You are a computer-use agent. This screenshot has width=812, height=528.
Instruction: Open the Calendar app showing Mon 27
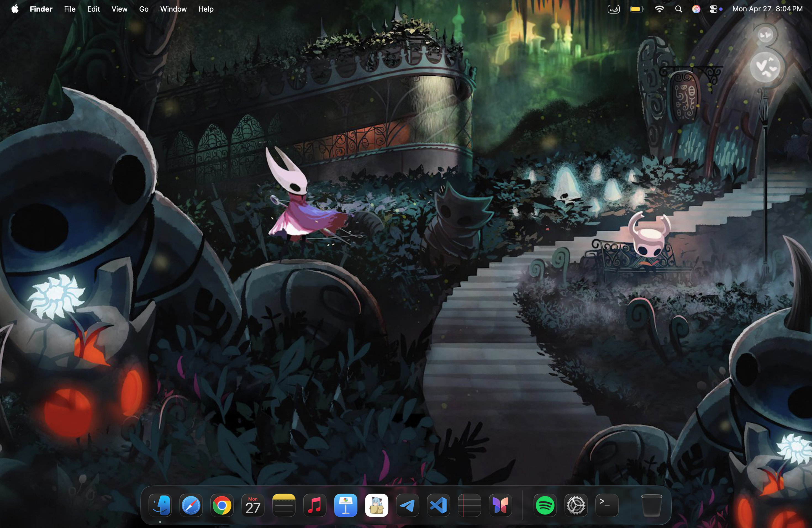(253, 505)
